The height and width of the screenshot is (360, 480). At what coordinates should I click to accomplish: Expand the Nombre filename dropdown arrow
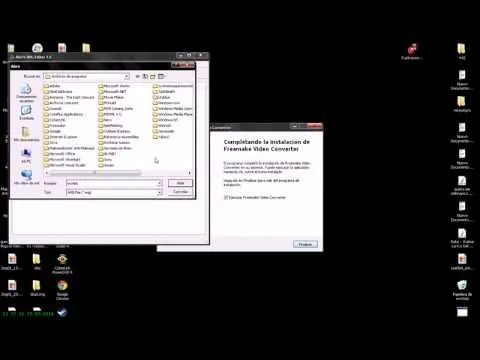pos(159,183)
